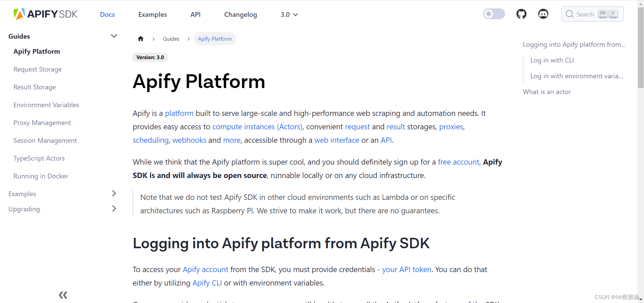Screen dimensions: 644x303
Task: Open Request Storage guide
Action: click(x=38, y=69)
